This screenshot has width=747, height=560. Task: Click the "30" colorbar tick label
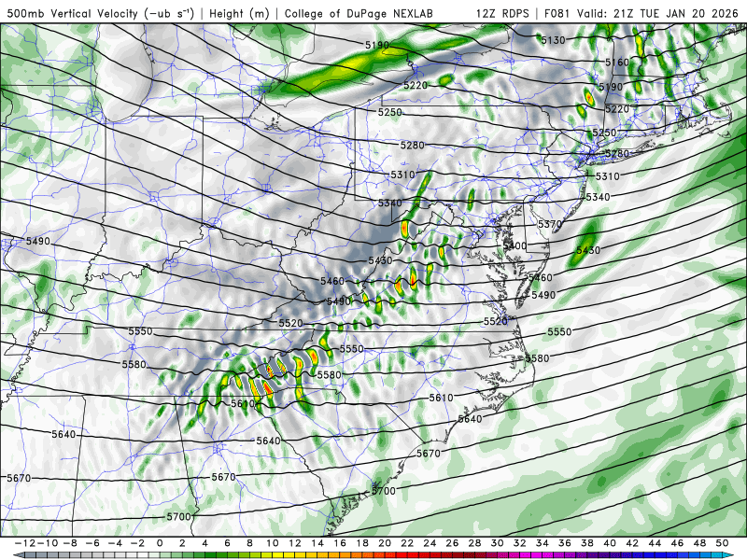pos(498,543)
